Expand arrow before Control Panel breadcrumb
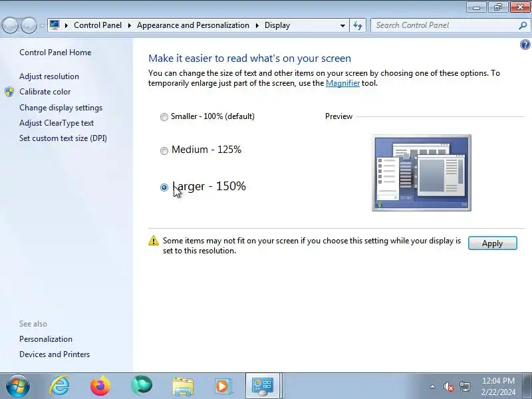The height and width of the screenshot is (399, 532). pyautogui.click(x=66, y=25)
